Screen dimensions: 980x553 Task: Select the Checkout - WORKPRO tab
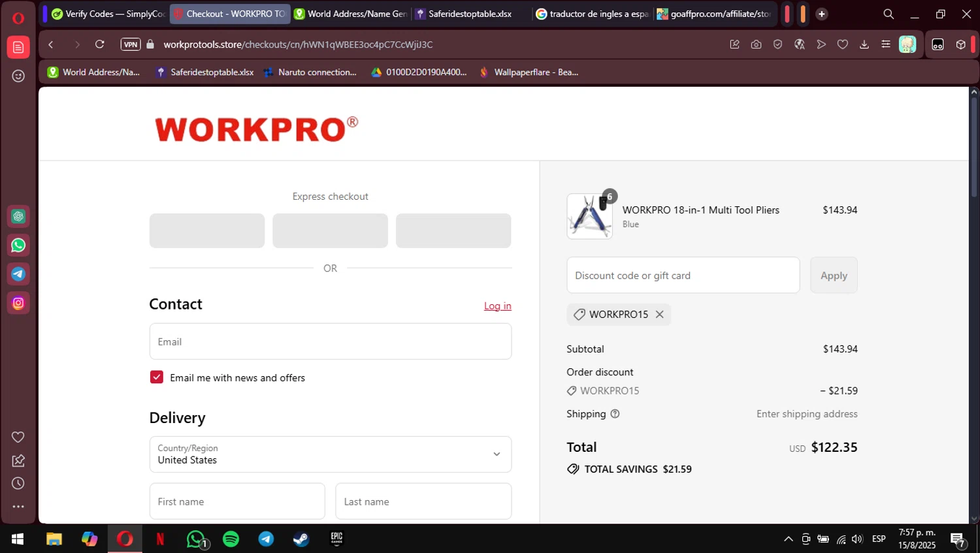coord(230,14)
